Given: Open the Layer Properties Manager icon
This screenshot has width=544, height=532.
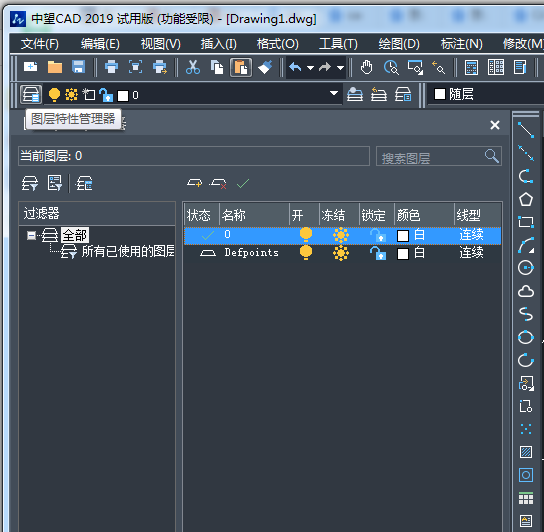Looking at the screenshot, I should [31, 94].
